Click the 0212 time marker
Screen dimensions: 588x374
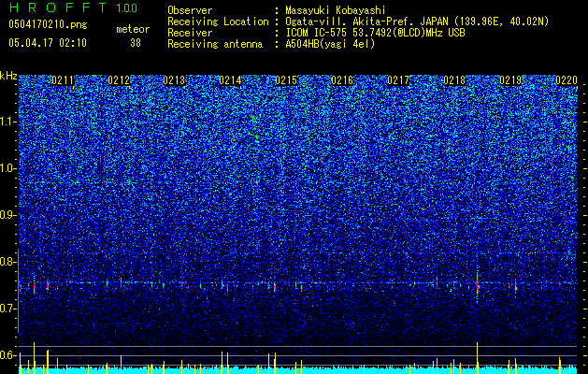[x=119, y=80]
